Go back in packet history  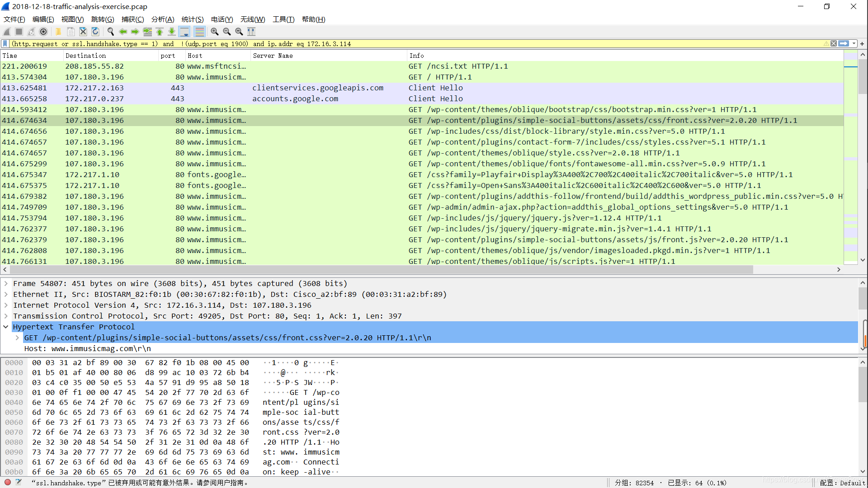[123, 32]
